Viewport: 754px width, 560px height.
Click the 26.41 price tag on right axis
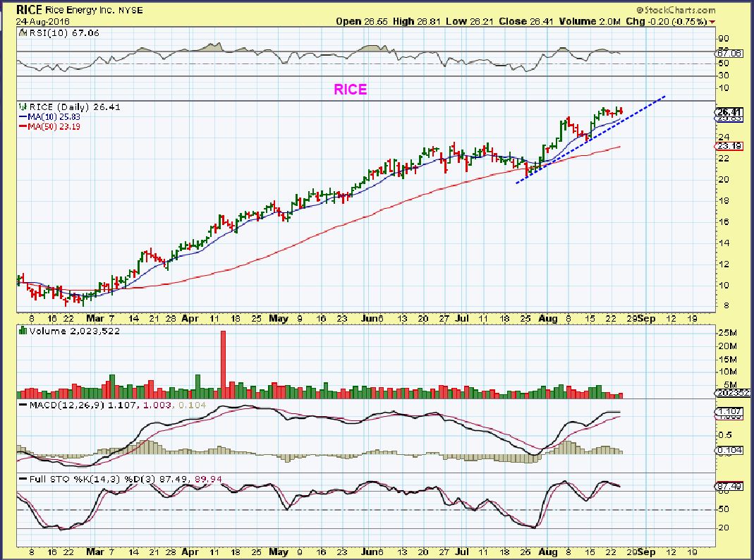coord(729,112)
